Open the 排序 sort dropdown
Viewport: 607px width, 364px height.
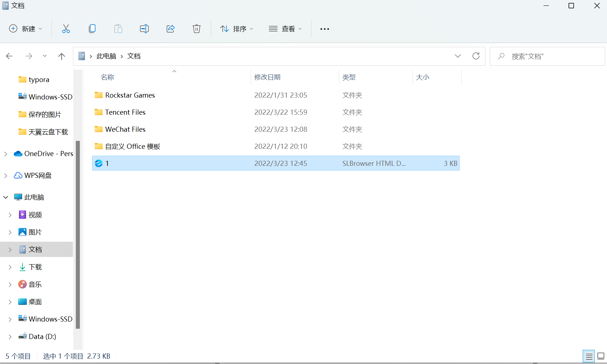click(x=237, y=29)
